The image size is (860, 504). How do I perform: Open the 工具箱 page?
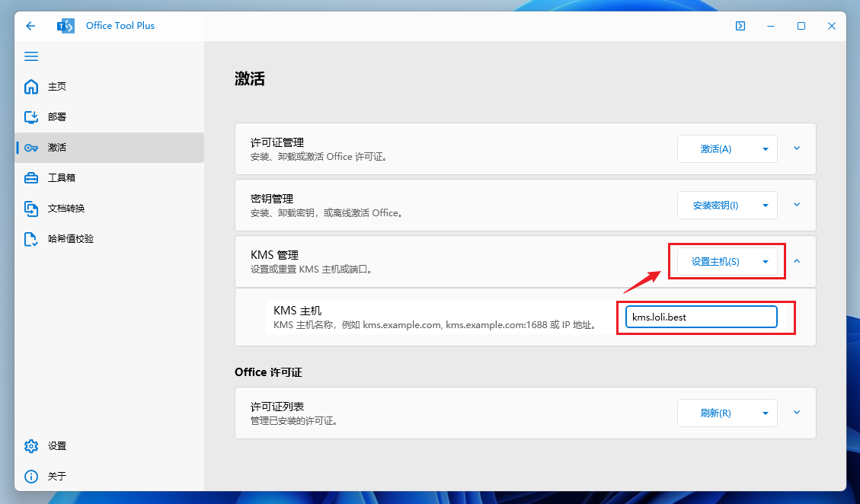109,177
